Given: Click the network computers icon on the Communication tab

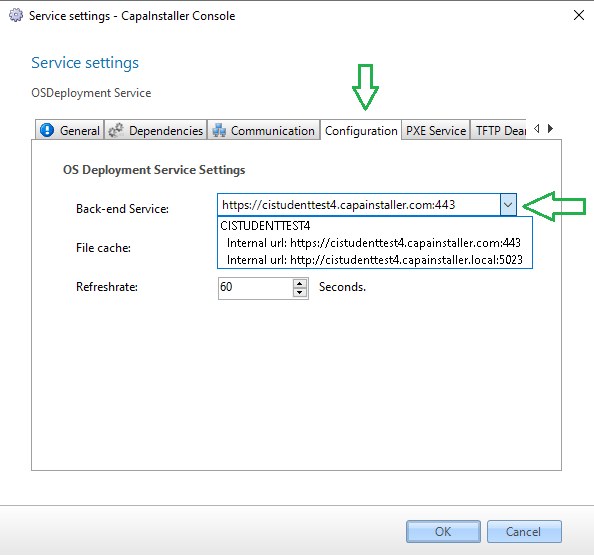Looking at the screenshot, I should (x=219, y=130).
